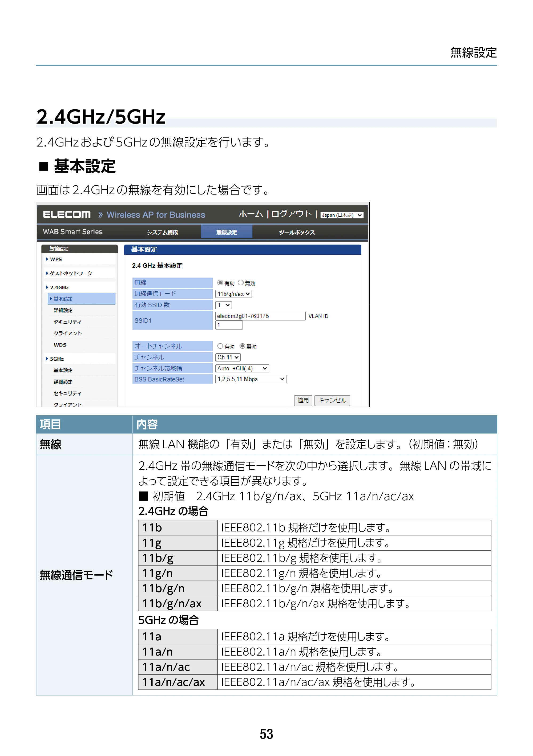Click the 2.4GHz/5GHz page heading
Screen dimensions: 533x756
click(x=101, y=117)
